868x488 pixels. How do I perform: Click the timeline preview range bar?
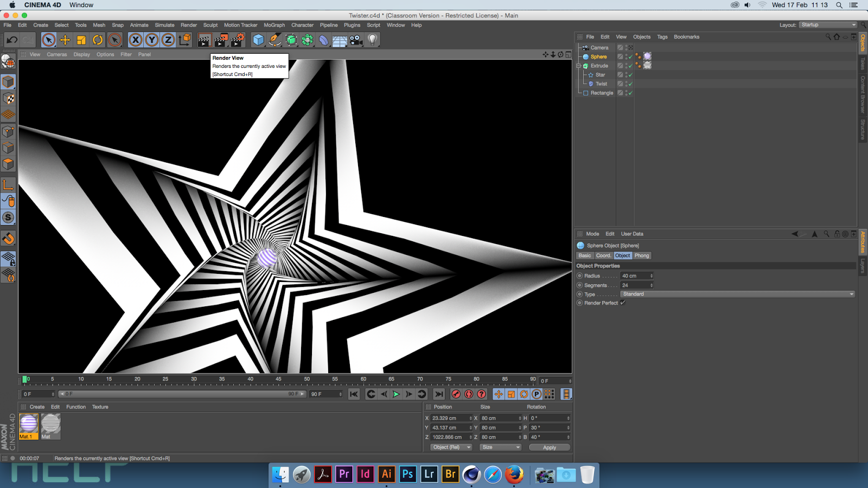click(182, 394)
